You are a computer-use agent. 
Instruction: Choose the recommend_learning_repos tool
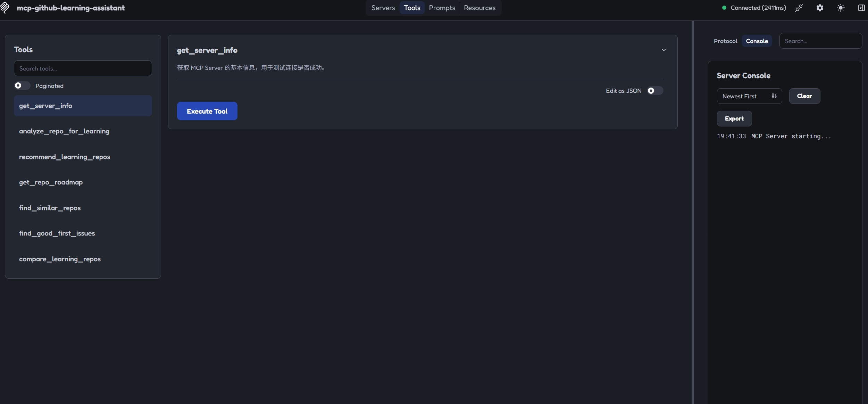pyautogui.click(x=83, y=157)
